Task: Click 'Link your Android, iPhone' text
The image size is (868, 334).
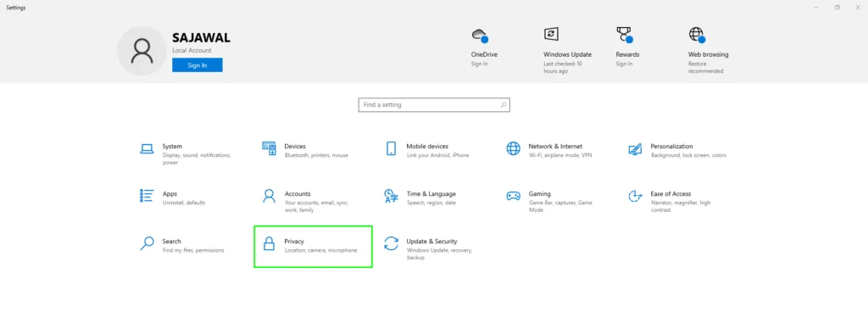Action: tap(437, 156)
